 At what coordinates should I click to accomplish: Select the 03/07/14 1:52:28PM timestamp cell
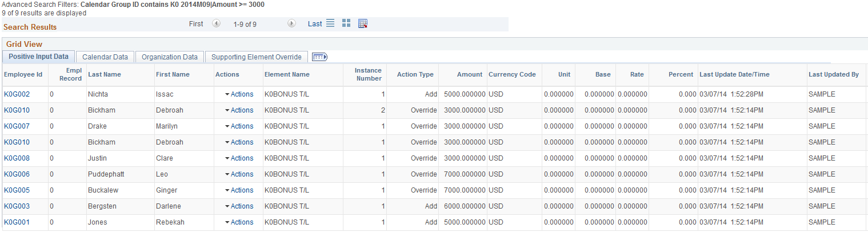[x=733, y=94]
